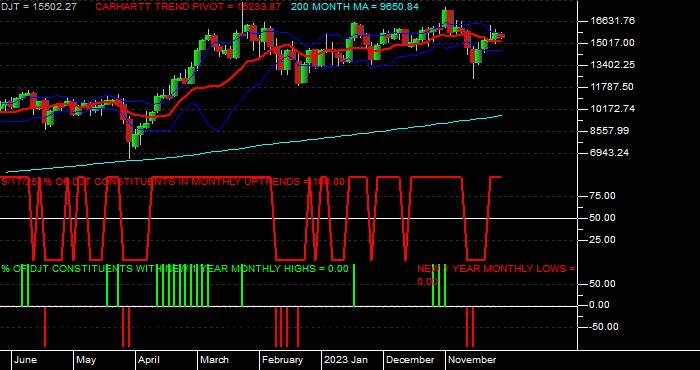
Task: Select the 50.00 label beside the white midline
Action: (x=603, y=218)
